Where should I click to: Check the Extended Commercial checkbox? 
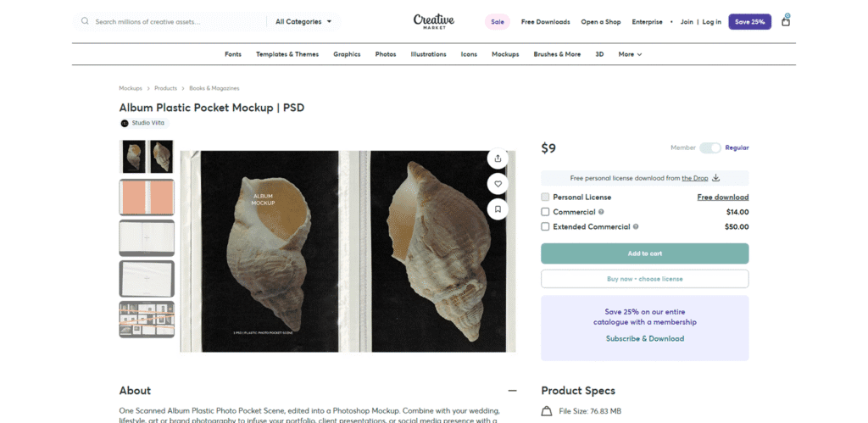tap(545, 227)
